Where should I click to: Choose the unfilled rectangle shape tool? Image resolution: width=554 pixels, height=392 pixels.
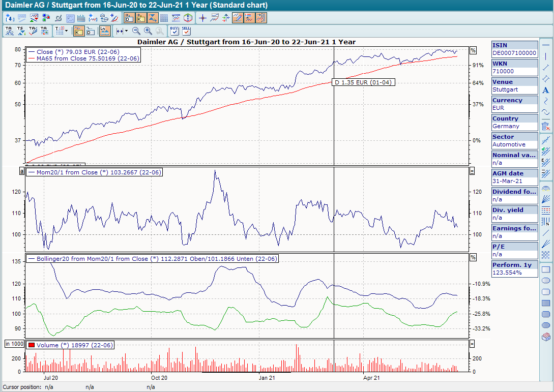546,269
